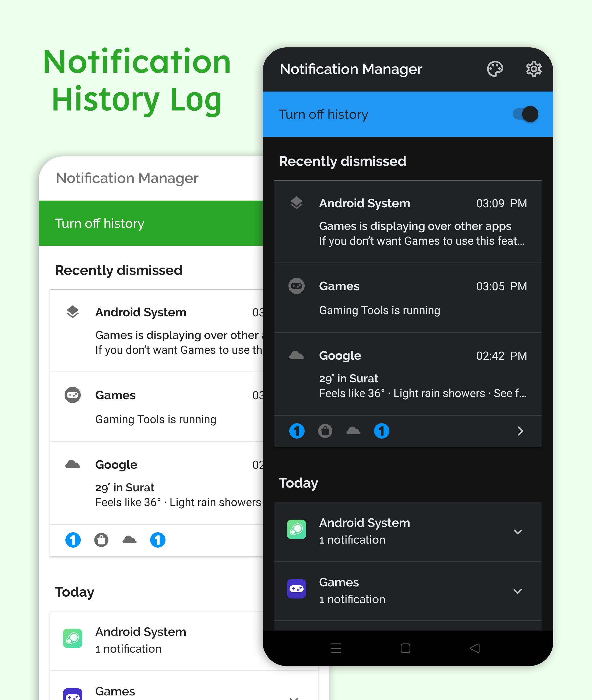The width and height of the screenshot is (592, 700).
Task: Tap recent apps menu navigation button
Action: click(x=336, y=648)
